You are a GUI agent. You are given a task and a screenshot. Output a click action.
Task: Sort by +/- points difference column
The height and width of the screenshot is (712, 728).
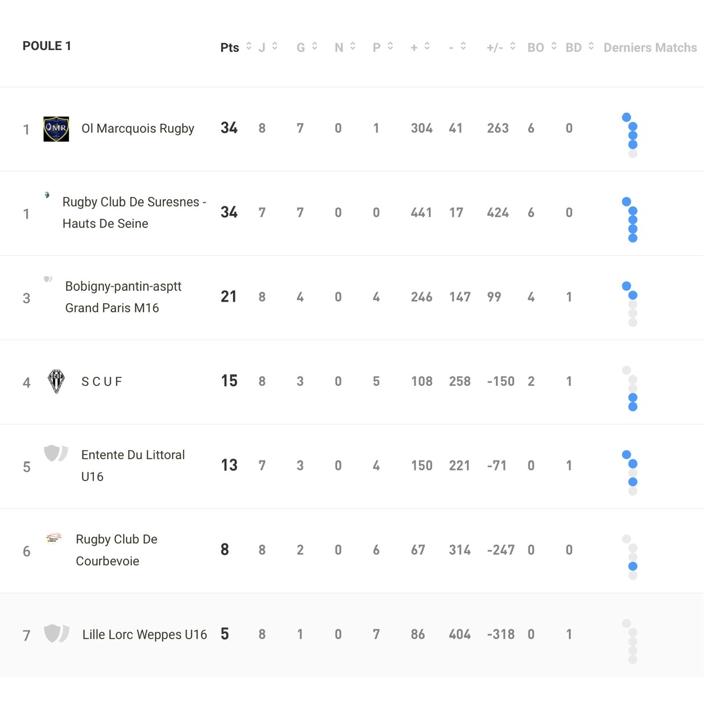512,46
